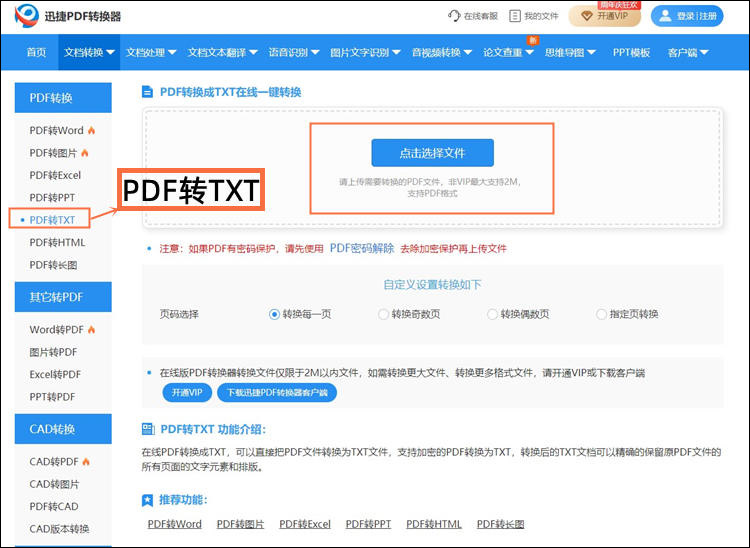
Task: Open PDF转PPT in the sidebar
Action: (52, 197)
